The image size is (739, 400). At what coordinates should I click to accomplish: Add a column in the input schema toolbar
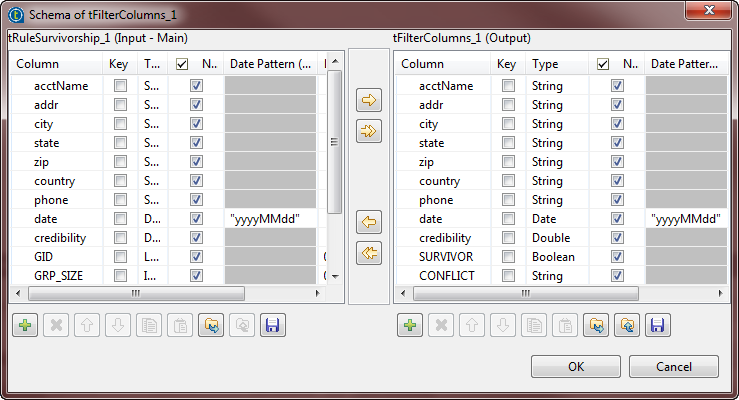(x=25, y=325)
